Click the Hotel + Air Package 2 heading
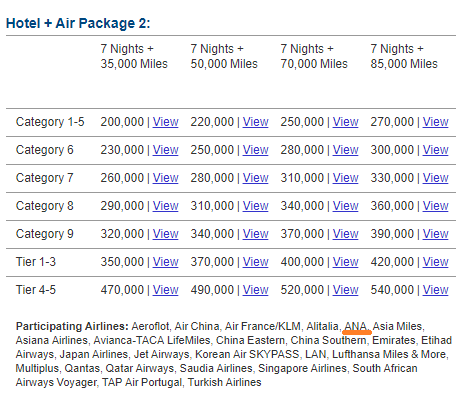 click(x=78, y=24)
